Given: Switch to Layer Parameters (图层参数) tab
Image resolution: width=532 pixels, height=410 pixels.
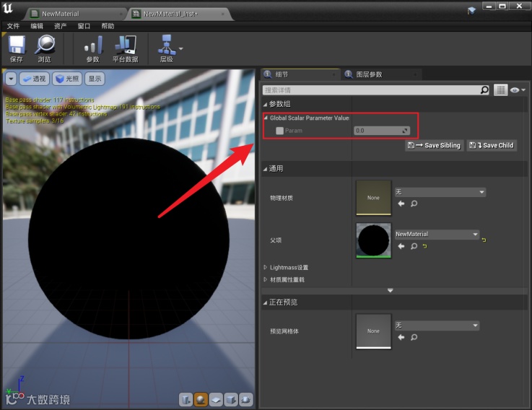Looking at the screenshot, I should point(381,74).
